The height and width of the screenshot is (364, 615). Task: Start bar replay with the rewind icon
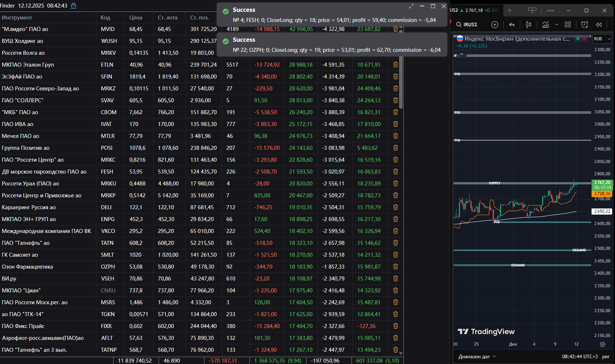(599, 24)
